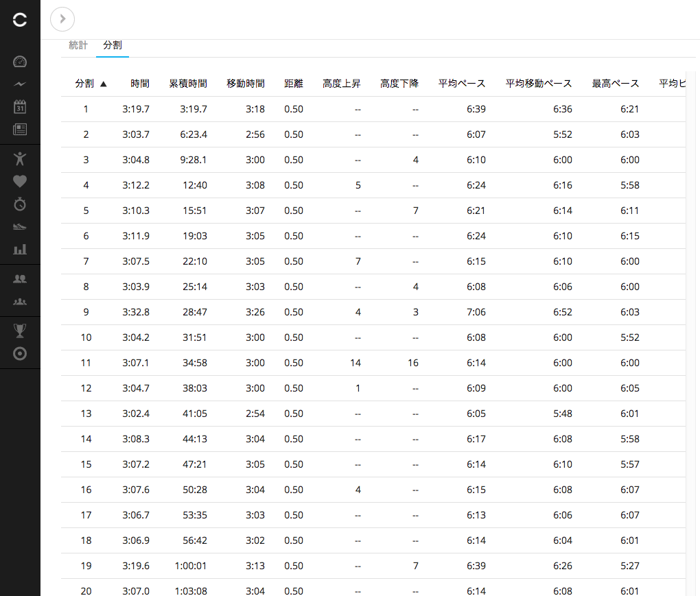Click the Garmin Connect logo
700x596 pixels.
click(20, 21)
